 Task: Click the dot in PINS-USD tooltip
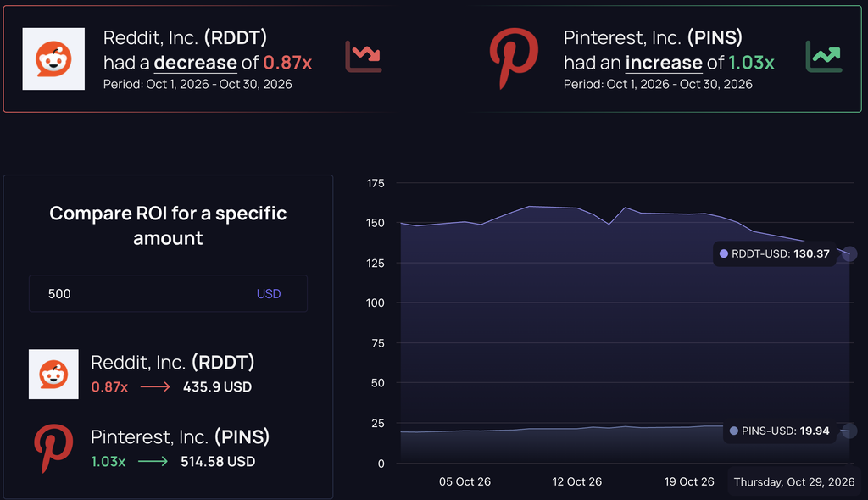pos(733,431)
